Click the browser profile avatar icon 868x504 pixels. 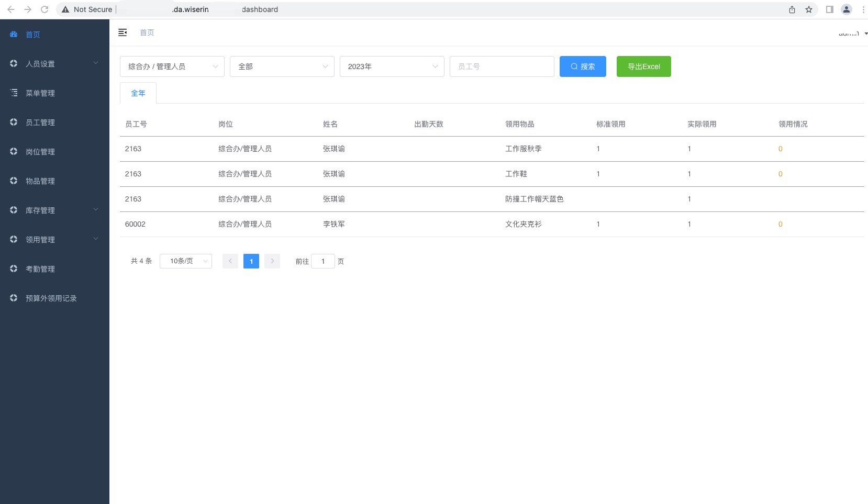click(x=847, y=9)
